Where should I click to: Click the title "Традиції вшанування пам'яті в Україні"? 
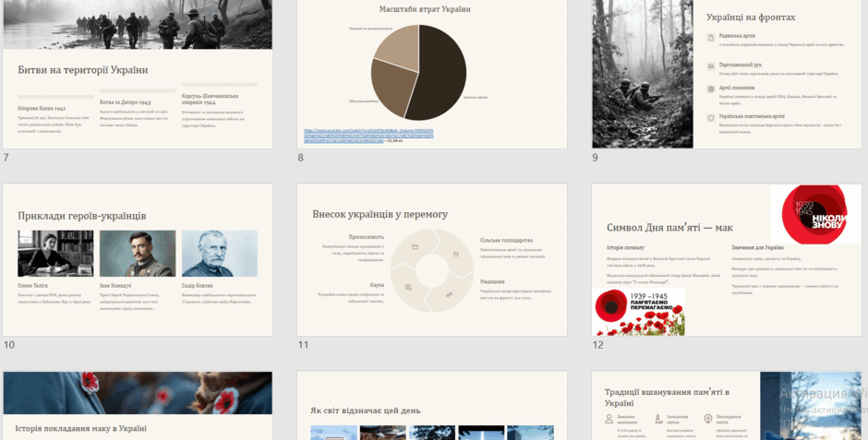pos(667,398)
